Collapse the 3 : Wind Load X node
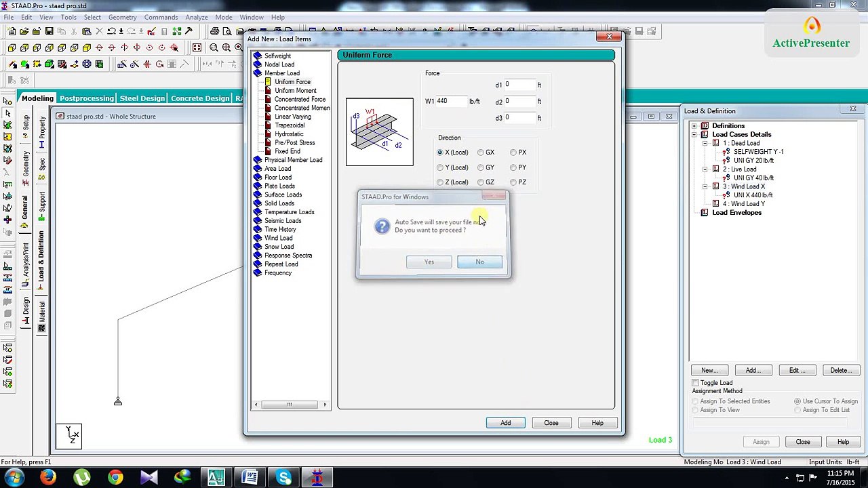 pyautogui.click(x=705, y=186)
